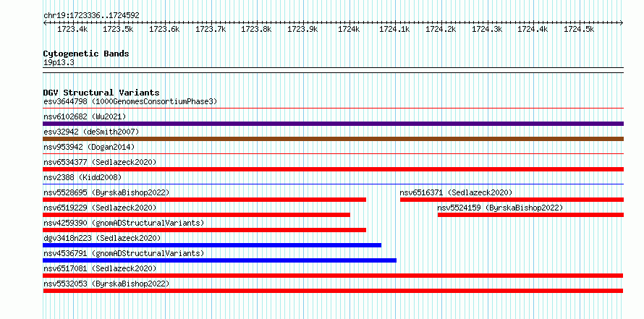This screenshot has height=319, width=644.
Task: Click the nsv4259390 gnomADStructuralVariants label
Action: click(x=124, y=223)
